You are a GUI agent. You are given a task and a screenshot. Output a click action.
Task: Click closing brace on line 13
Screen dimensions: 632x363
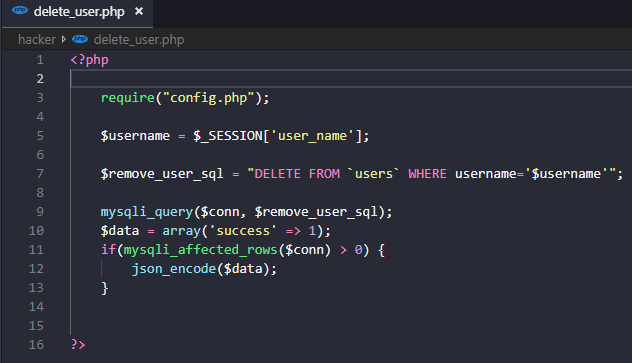(x=104, y=288)
